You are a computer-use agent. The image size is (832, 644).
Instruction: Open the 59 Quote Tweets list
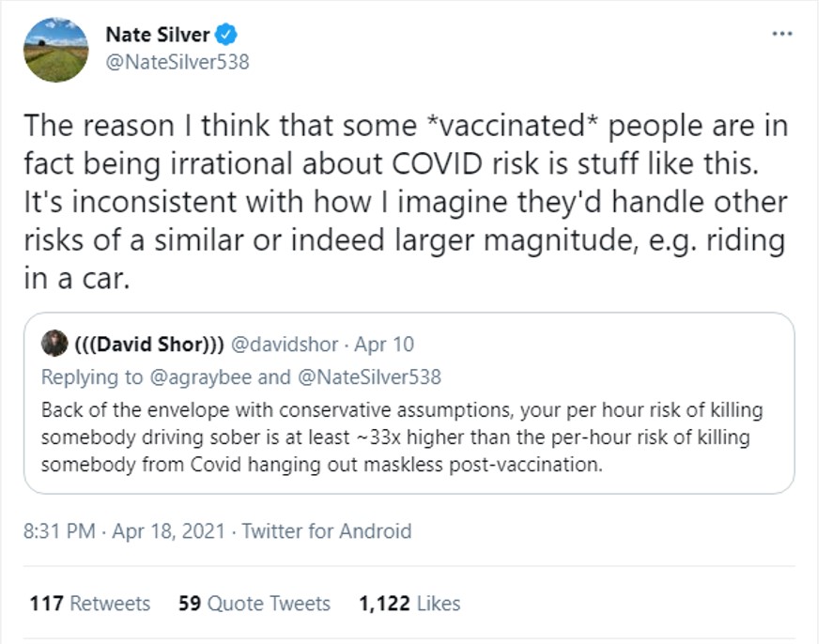click(x=254, y=603)
